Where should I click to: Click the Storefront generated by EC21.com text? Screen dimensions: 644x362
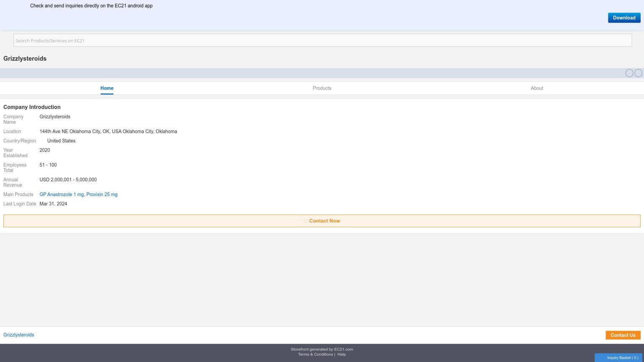click(322, 349)
